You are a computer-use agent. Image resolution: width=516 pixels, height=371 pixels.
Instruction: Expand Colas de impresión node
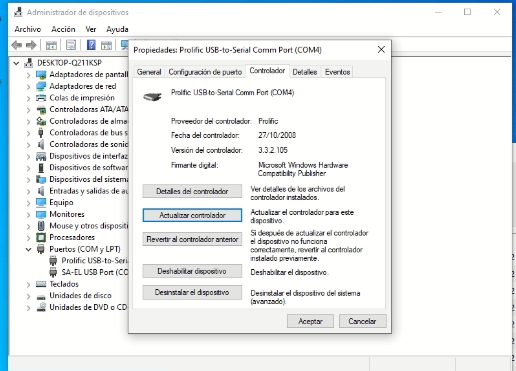click(29, 98)
